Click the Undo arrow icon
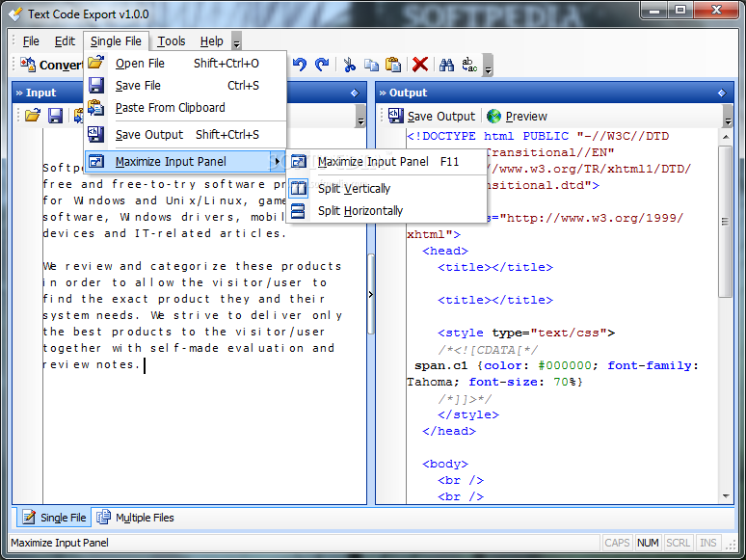 click(300, 65)
